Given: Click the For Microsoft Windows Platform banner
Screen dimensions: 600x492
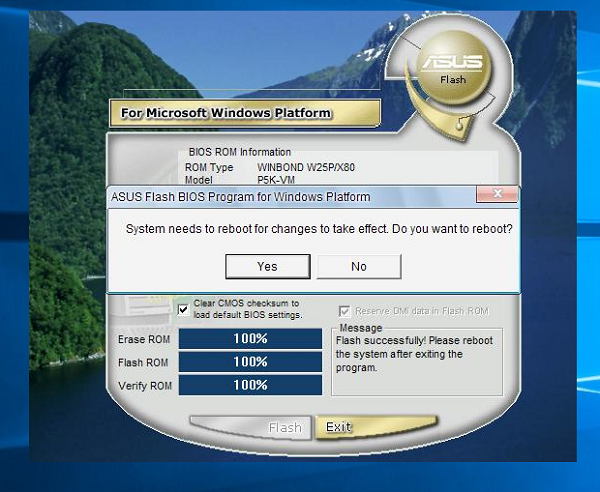Looking at the screenshot, I should click(225, 113).
